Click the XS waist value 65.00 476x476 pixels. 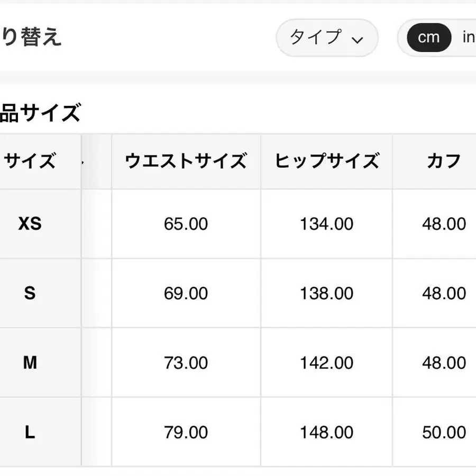click(186, 224)
